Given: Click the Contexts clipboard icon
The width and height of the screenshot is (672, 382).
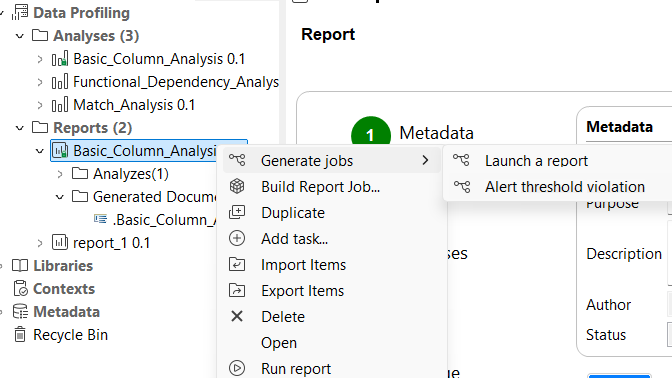Looking at the screenshot, I should point(20,289).
